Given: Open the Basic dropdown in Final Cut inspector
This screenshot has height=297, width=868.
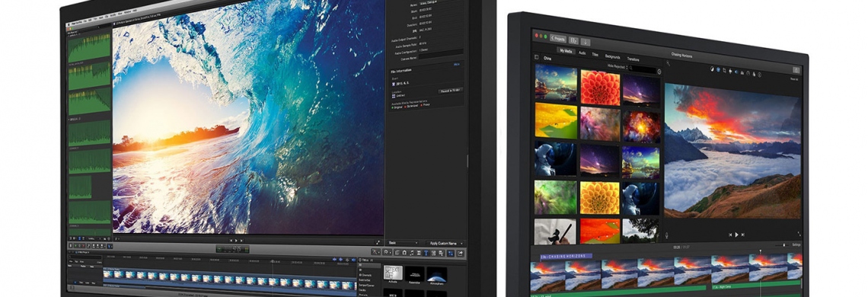Looking at the screenshot, I should pos(403,243).
